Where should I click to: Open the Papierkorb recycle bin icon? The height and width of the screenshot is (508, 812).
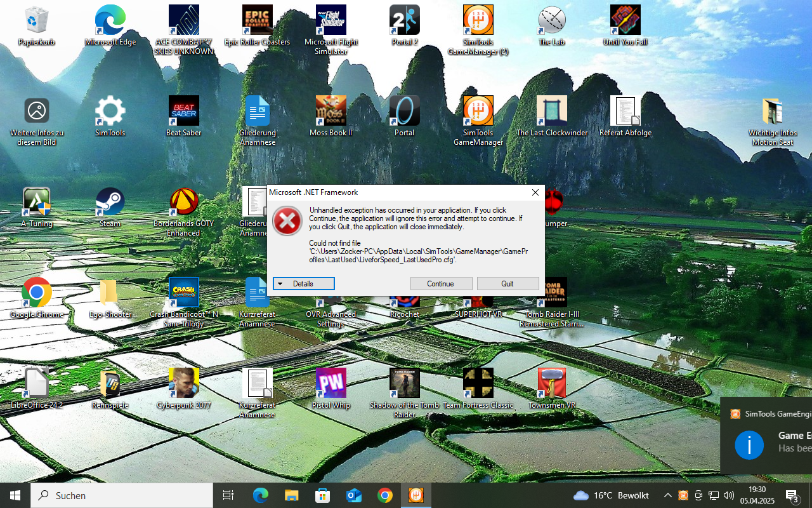36,27
